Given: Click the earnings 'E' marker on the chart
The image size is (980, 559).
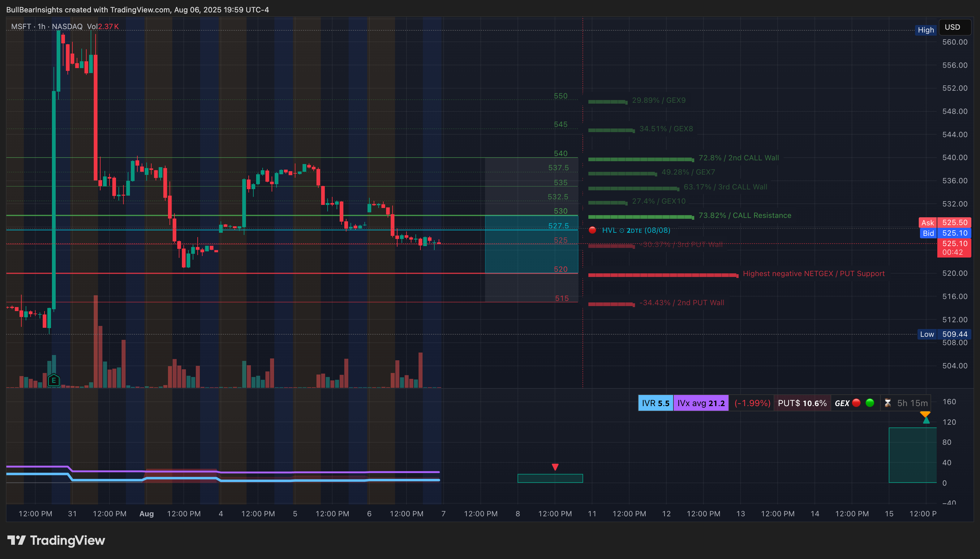Looking at the screenshot, I should tap(54, 380).
